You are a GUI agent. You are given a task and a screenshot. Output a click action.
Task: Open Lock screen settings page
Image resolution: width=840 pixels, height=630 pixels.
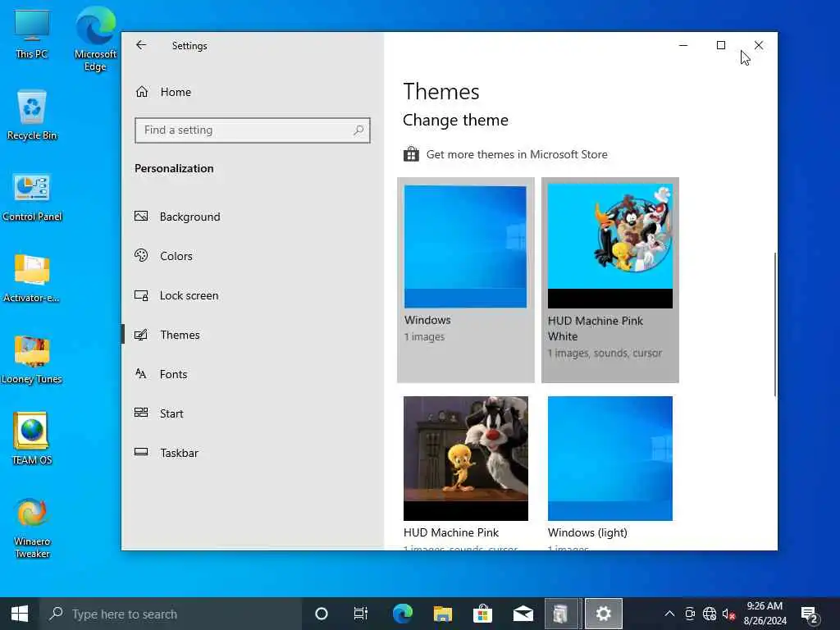point(252,295)
